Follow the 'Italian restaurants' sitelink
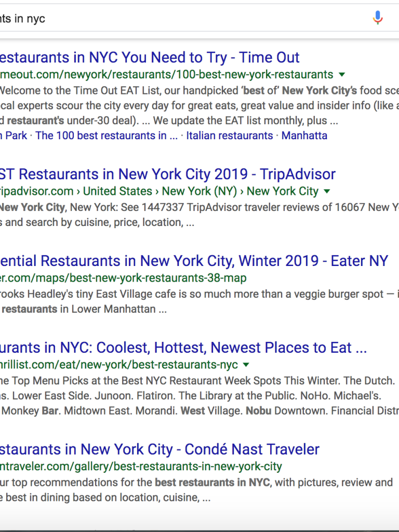399x532 pixels. tap(230, 136)
